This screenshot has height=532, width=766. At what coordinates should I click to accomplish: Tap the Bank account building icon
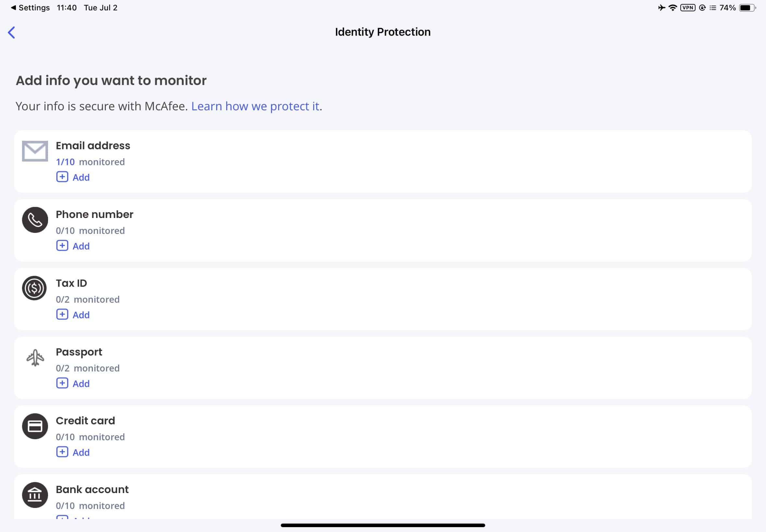pos(35,495)
